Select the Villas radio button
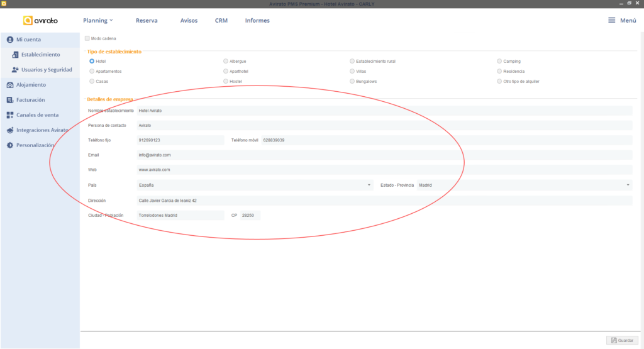Screen dimensions: 644x349 pos(352,71)
